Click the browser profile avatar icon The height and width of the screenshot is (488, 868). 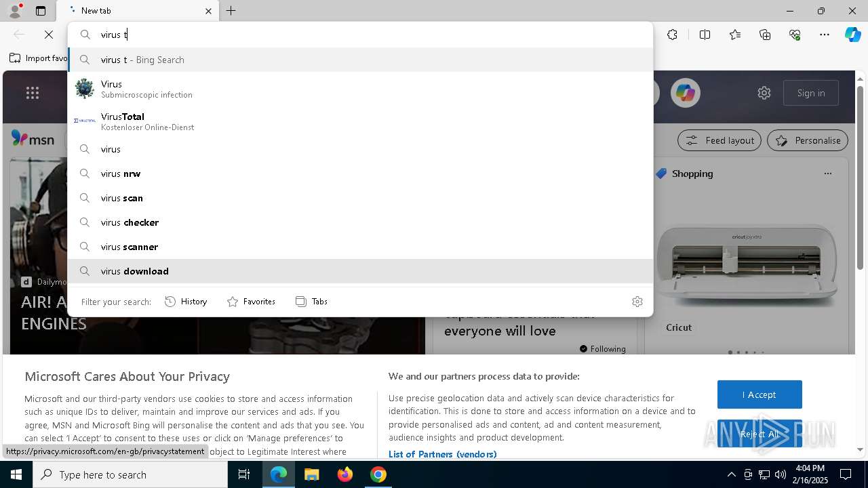pyautogui.click(x=14, y=11)
